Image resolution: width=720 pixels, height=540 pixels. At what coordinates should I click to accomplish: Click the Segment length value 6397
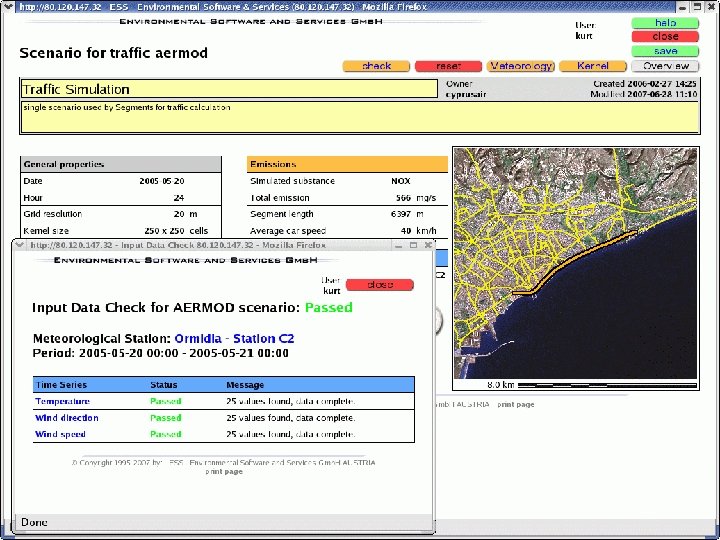click(x=401, y=214)
